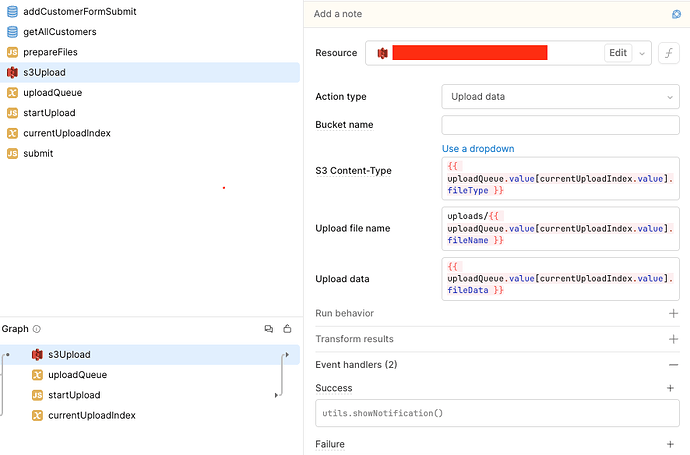Click the icon at the right of Add a note
Screen dimensions: 690x455
point(676,14)
